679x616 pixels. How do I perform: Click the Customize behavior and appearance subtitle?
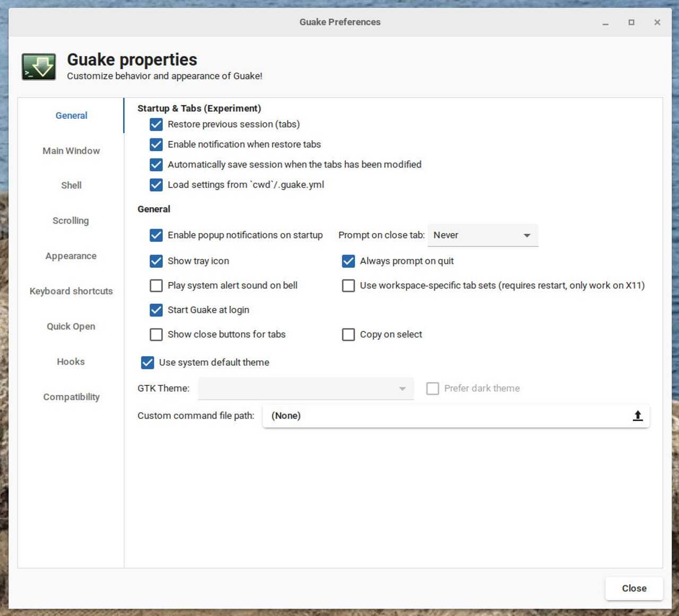tap(164, 76)
